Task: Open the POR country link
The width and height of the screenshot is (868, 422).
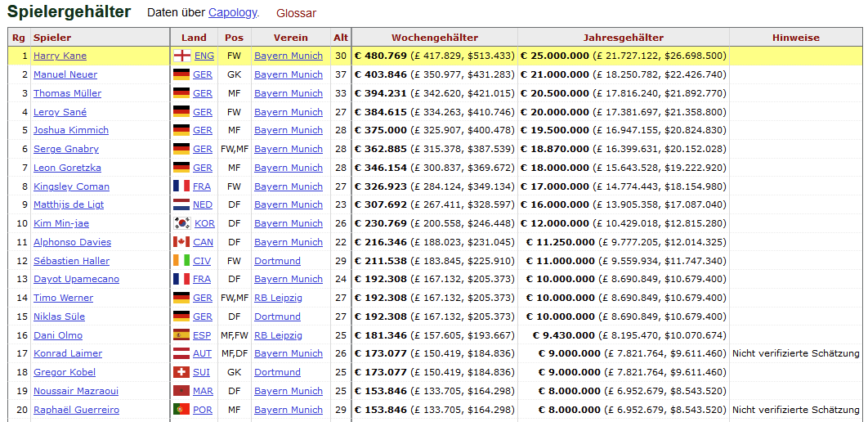Action: [203, 410]
